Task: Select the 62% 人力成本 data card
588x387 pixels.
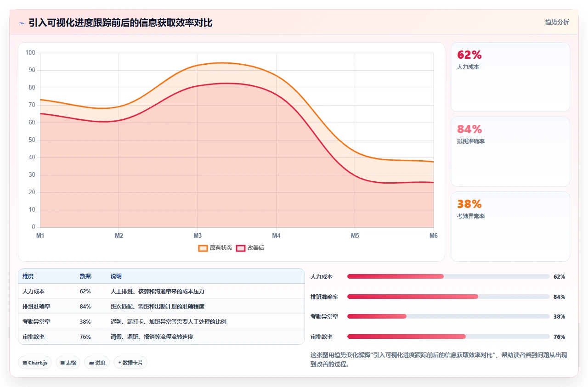Action: coord(510,77)
